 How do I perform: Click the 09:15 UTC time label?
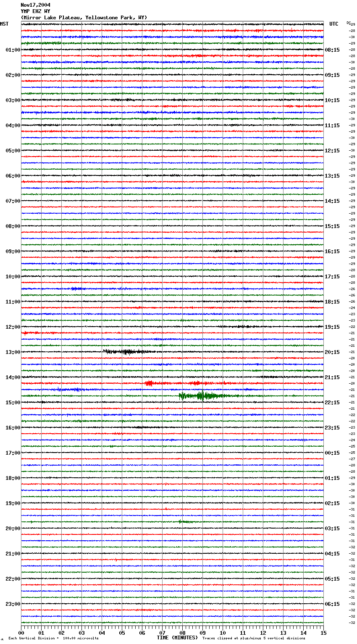pyautogui.click(x=332, y=75)
